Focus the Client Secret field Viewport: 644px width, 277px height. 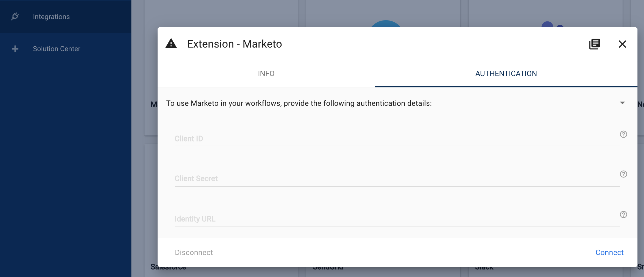[x=397, y=178]
